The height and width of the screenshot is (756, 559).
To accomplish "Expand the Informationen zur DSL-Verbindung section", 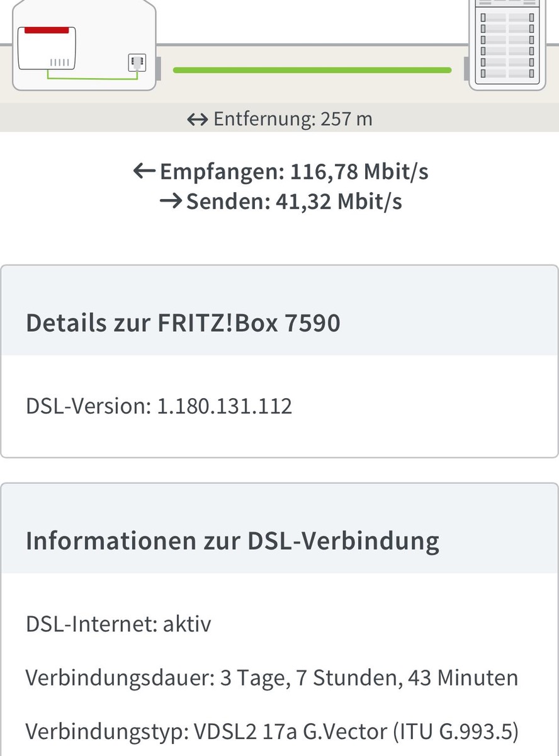I will tap(232, 541).
